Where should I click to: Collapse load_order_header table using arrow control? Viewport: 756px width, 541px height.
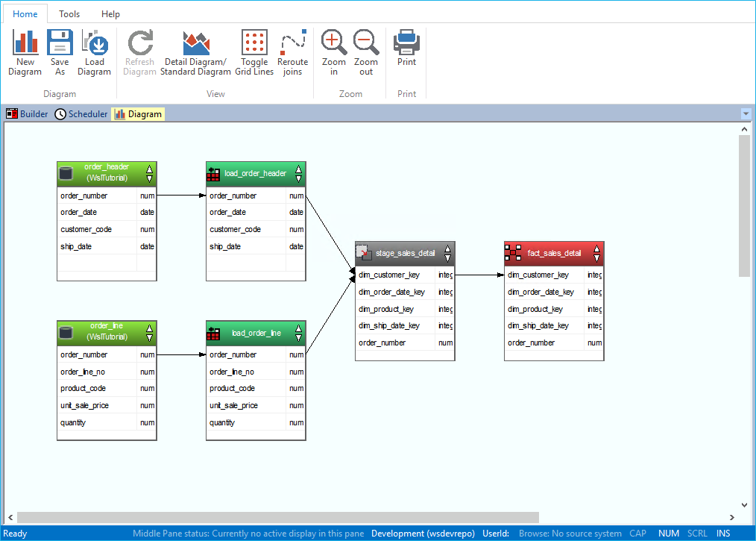click(298, 173)
